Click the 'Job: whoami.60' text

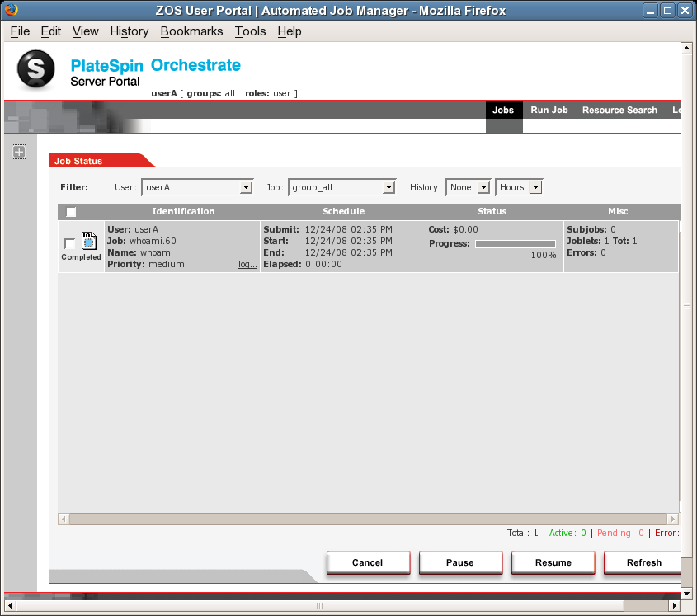[142, 241]
